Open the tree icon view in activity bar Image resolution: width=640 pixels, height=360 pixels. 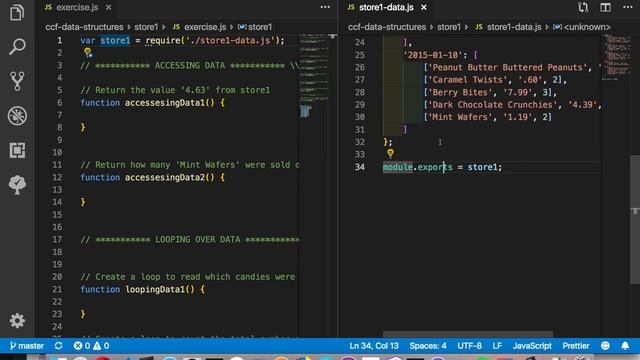[17, 185]
